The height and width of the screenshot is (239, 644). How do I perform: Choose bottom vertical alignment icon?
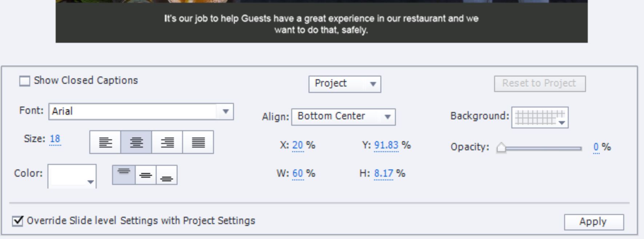pyautogui.click(x=167, y=175)
